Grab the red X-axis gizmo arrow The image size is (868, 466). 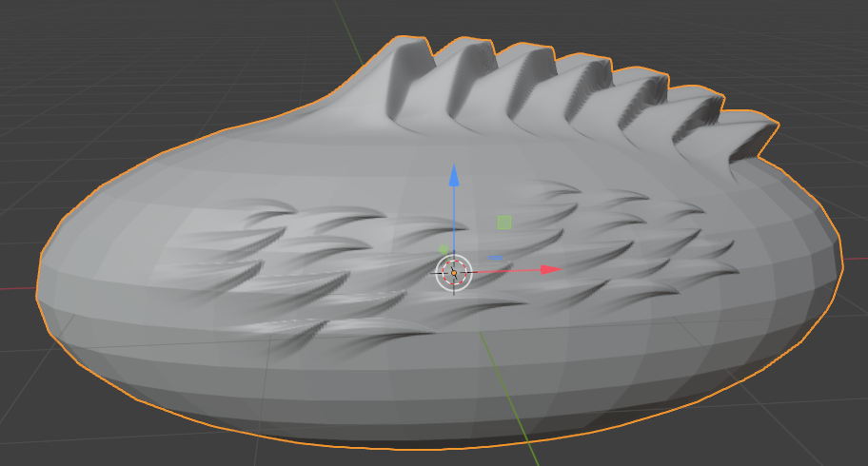click(551, 269)
